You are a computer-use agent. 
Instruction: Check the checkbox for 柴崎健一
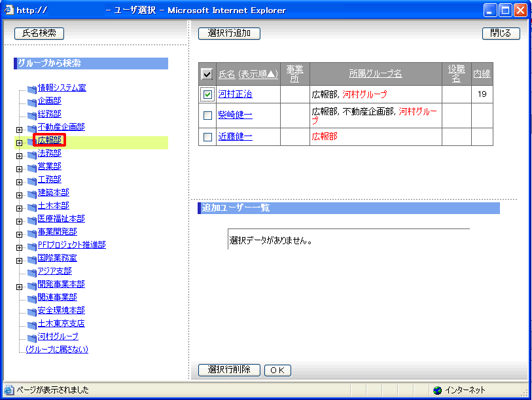[x=207, y=116]
